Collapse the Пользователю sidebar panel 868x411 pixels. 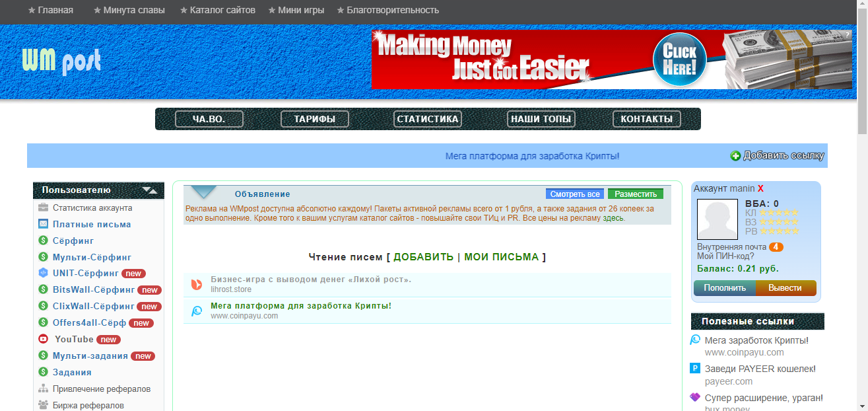[x=150, y=190]
